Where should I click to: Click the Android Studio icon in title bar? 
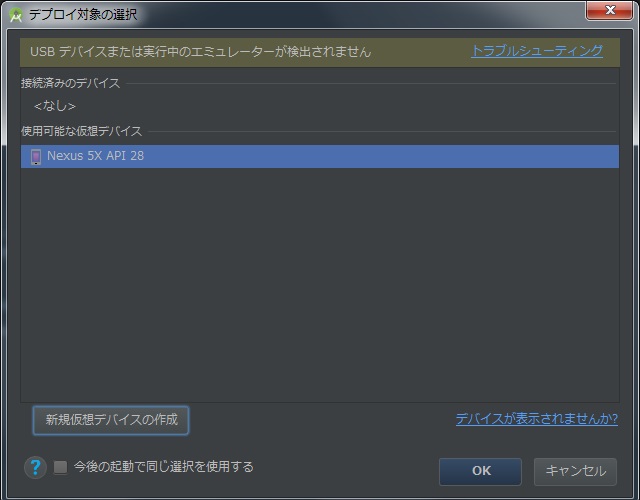tap(16, 15)
